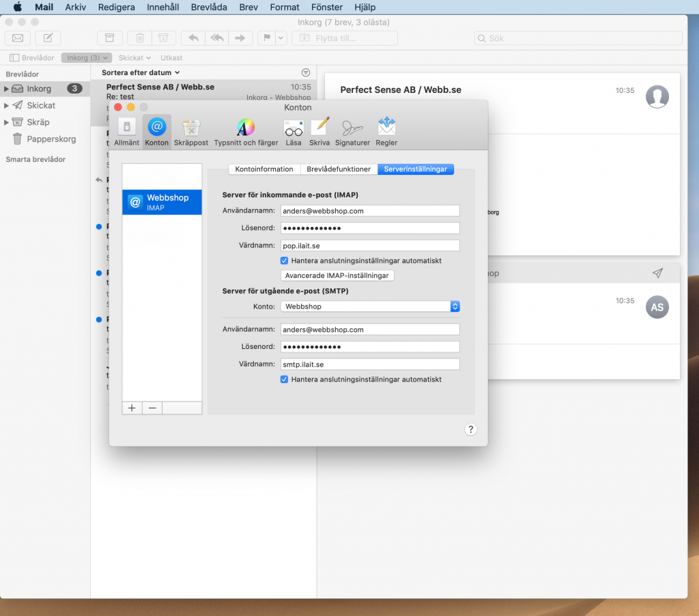Open Typsnitt och färger preferences
The width and height of the screenshot is (699, 616).
point(246,132)
